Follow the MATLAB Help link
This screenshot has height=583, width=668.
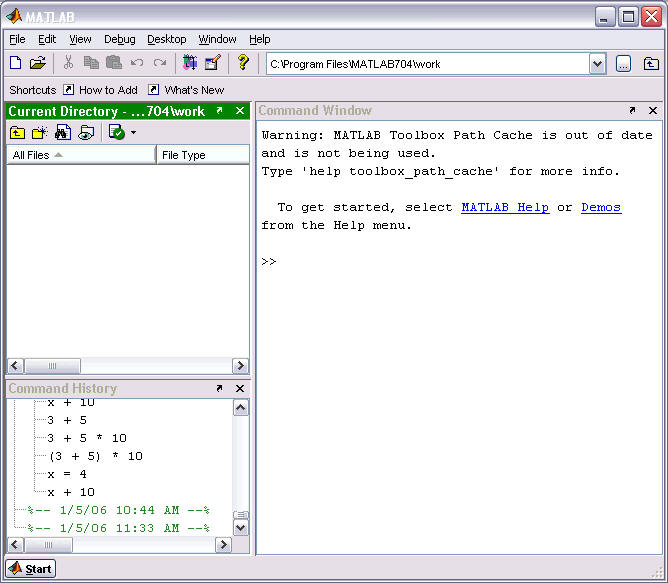click(x=504, y=207)
